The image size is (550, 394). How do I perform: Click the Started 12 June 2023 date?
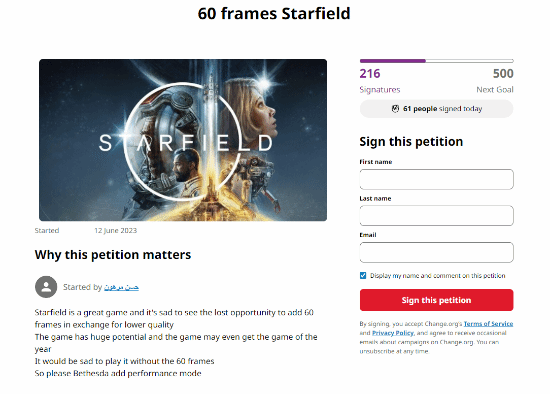(115, 231)
